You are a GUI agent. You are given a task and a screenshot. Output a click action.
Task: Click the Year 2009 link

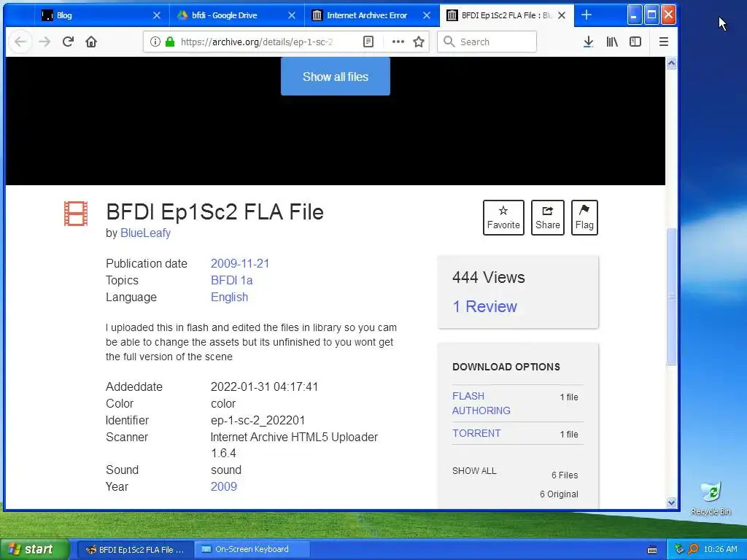[x=223, y=486]
